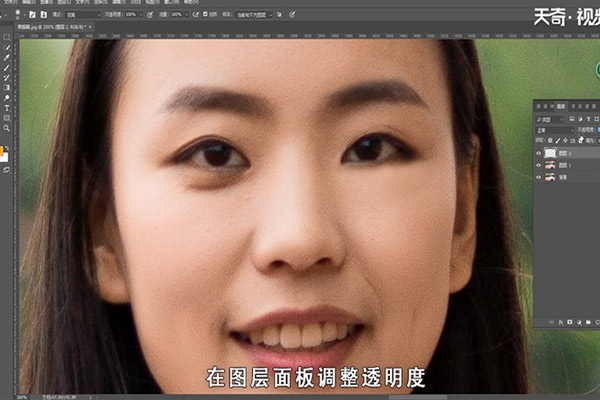The width and height of the screenshot is (600, 400).
Task: Open the painting mode dropdown
Action: click(x=83, y=15)
